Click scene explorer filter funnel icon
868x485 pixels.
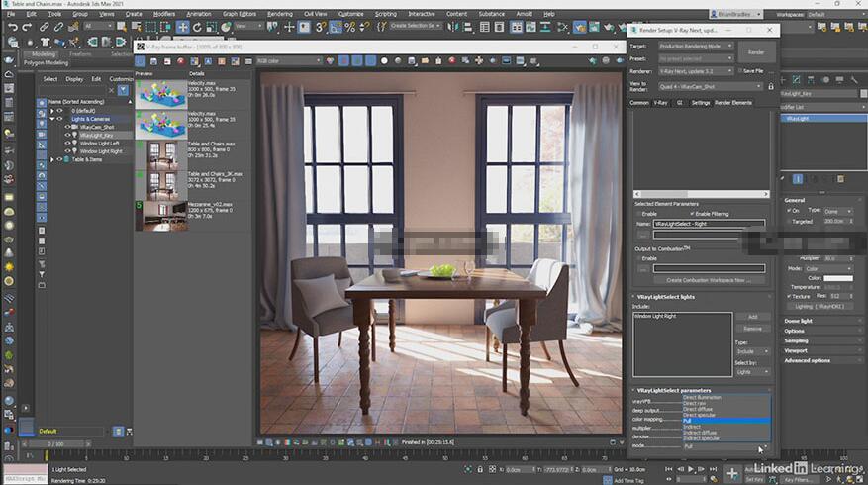(123, 90)
